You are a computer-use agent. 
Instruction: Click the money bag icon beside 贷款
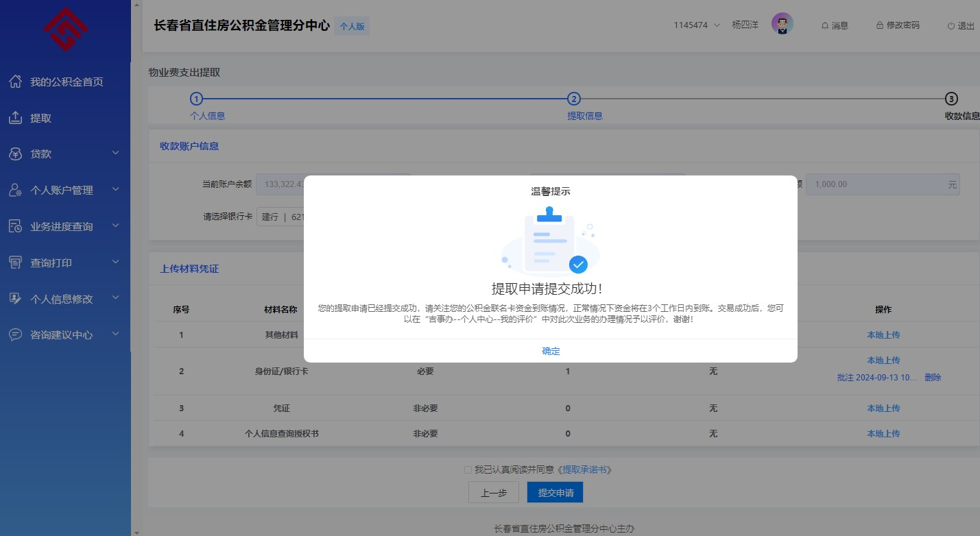click(x=16, y=154)
